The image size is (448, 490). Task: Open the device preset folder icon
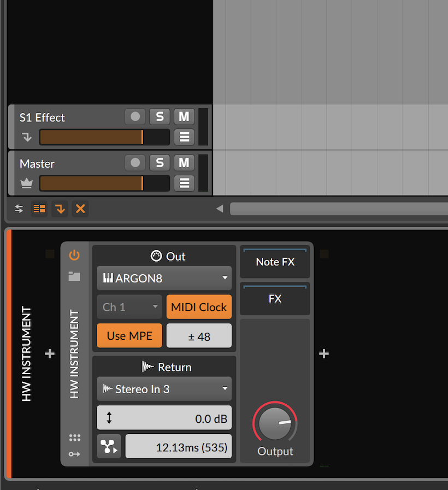tap(74, 276)
